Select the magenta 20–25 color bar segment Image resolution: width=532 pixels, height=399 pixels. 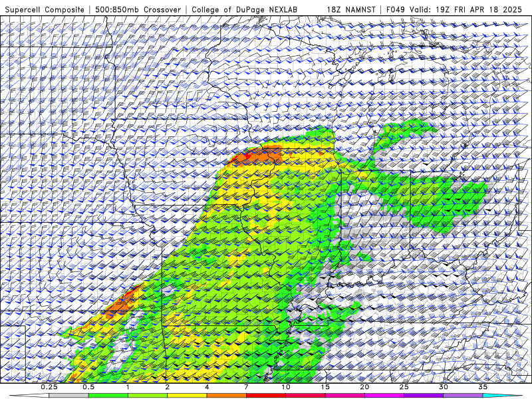[x=384, y=396]
